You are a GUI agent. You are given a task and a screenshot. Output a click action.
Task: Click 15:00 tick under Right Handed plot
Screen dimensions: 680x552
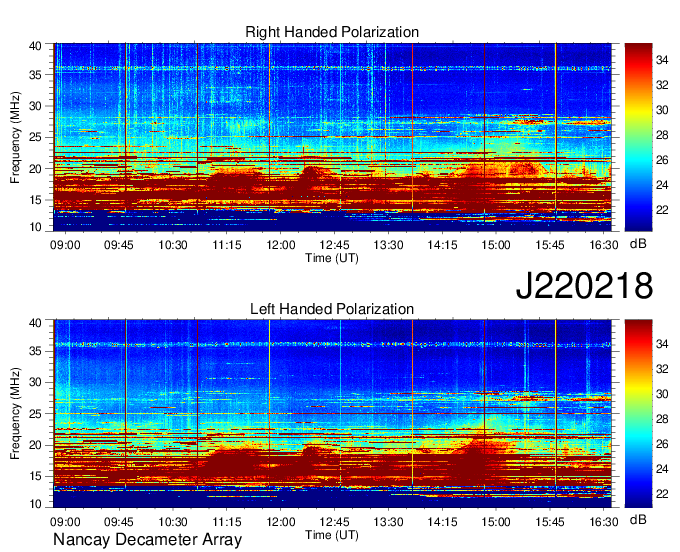496,245
